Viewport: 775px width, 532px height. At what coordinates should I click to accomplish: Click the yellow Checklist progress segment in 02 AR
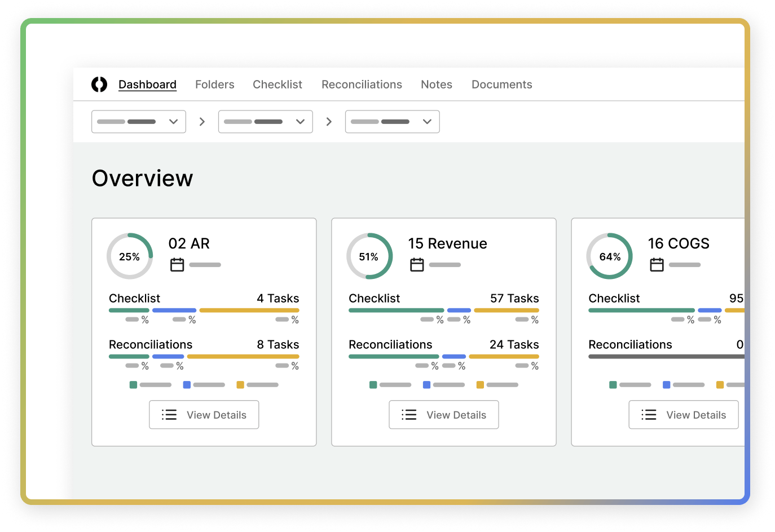[x=249, y=311]
